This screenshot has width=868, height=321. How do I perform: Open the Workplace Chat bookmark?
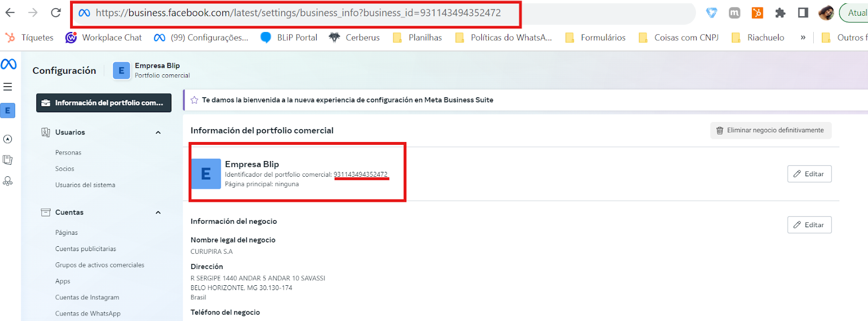click(103, 37)
